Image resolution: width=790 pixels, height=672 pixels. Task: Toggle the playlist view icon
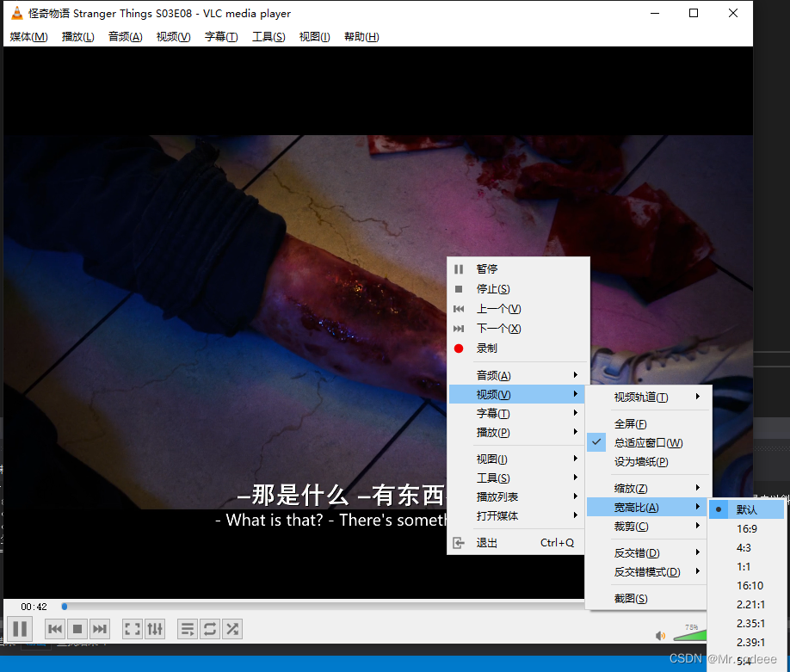pyautogui.click(x=188, y=629)
